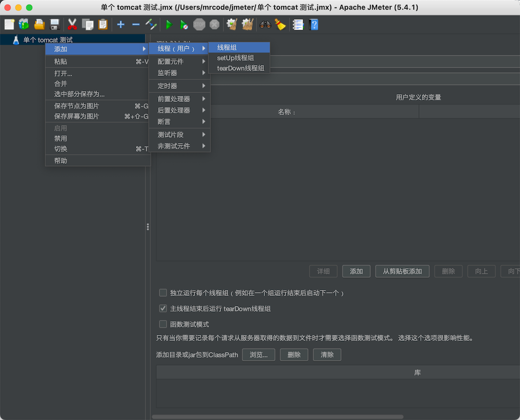The height and width of the screenshot is (420, 520).
Task: Choose 禁用 in the context menu
Action: tap(61, 139)
